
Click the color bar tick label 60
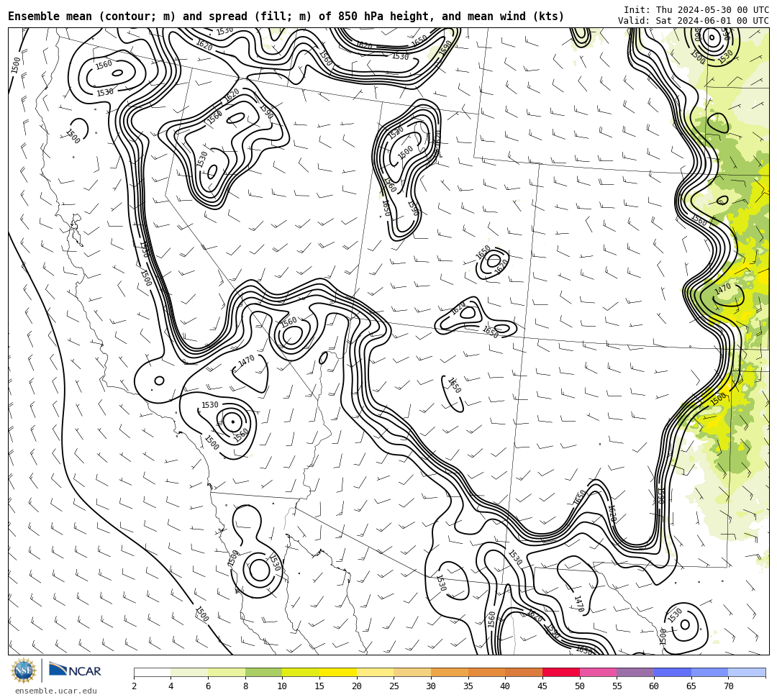[x=654, y=686]
